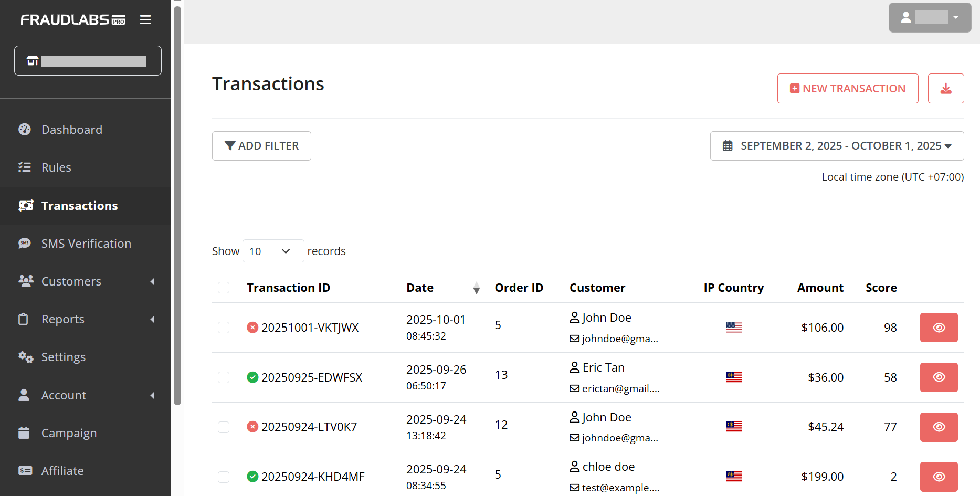Click the FraudLabs Pro logo
This screenshot has width=980, height=496.
point(73,20)
